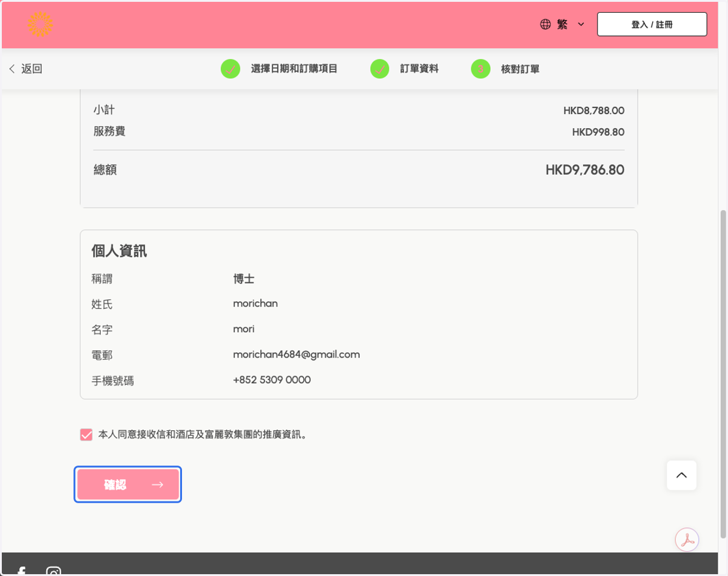
Task: Open the Instagram footer icon
Action: click(x=53, y=571)
